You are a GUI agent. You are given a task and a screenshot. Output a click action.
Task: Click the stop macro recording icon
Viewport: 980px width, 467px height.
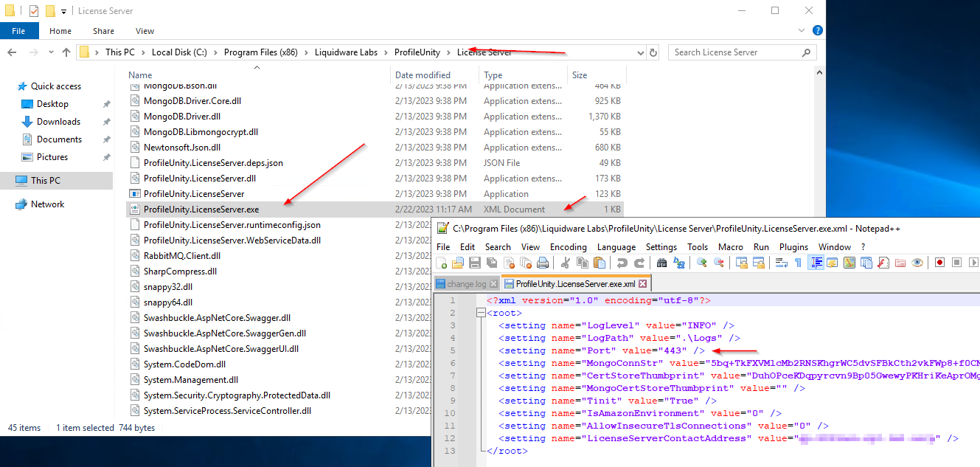(956, 263)
